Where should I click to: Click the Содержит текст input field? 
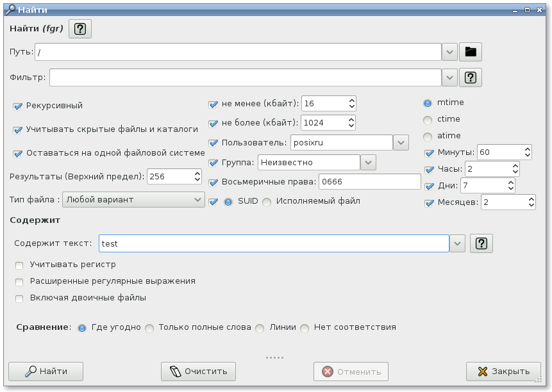coord(274,243)
